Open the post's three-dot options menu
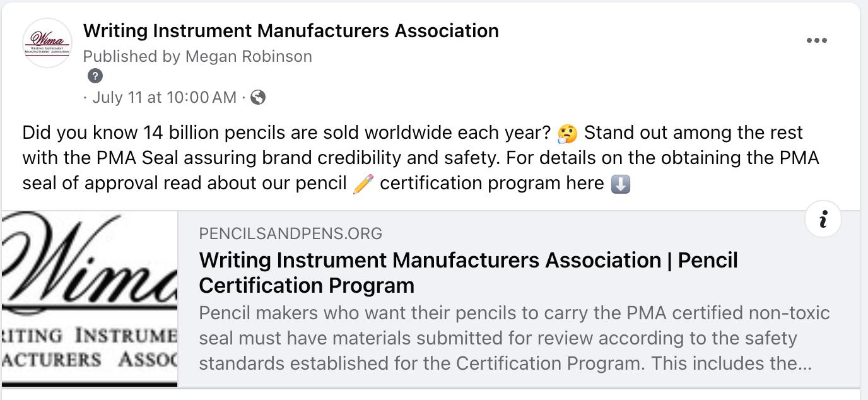Viewport: 868px width, 400px height. coord(816,40)
